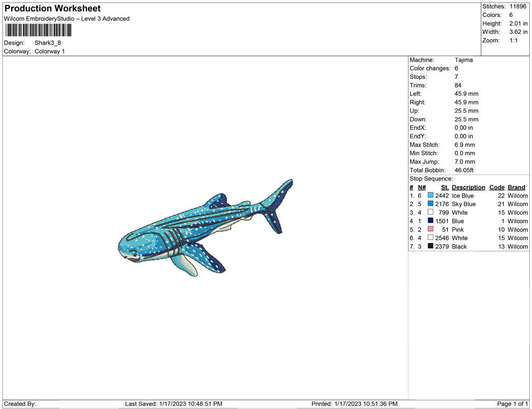The width and height of the screenshot is (532, 409).
Task: Click the White swatch with 799 stitches
Action: 430,212
